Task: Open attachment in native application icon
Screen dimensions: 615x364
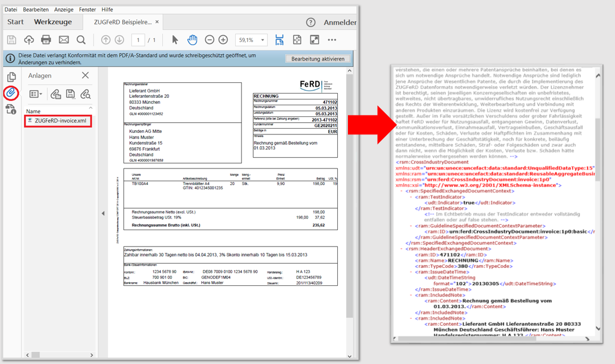Action: coord(56,94)
